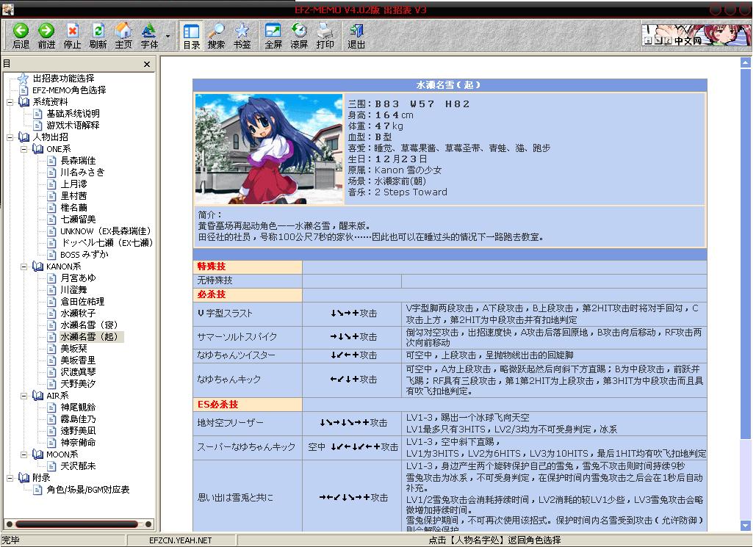Click the 前进 (Forward) toolbar icon
This screenshot has width=756, height=547.
click(x=46, y=36)
